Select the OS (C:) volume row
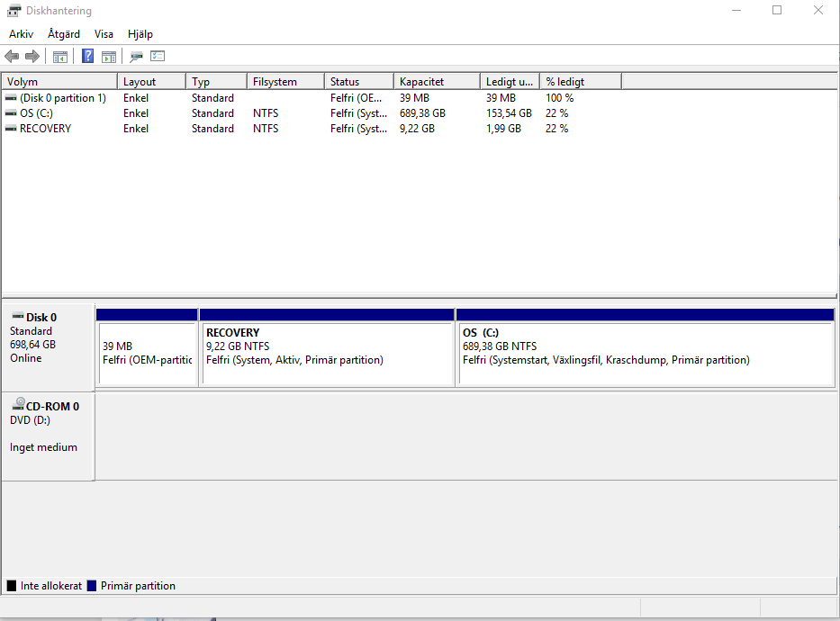This screenshot has width=840, height=621. pos(312,113)
